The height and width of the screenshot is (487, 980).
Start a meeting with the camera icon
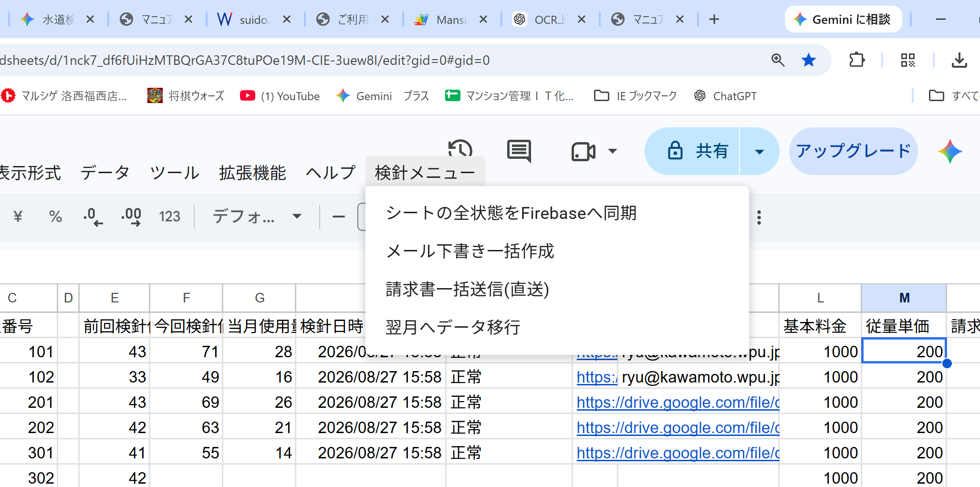583,152
